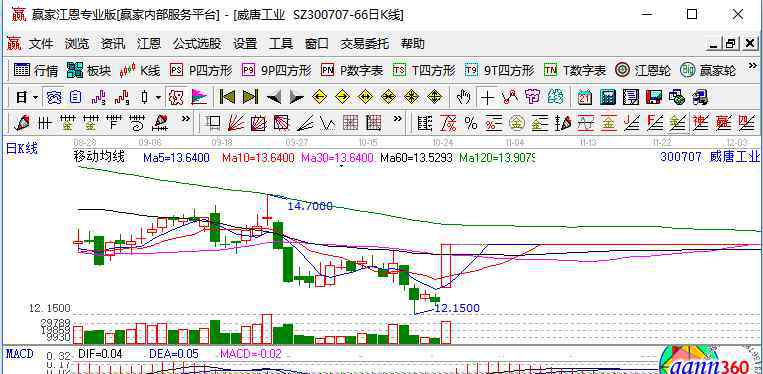Image resolution: width=763 pixels, height=374 pixels.
Task: Select the pink grid square tool
Action: point(351,123)
